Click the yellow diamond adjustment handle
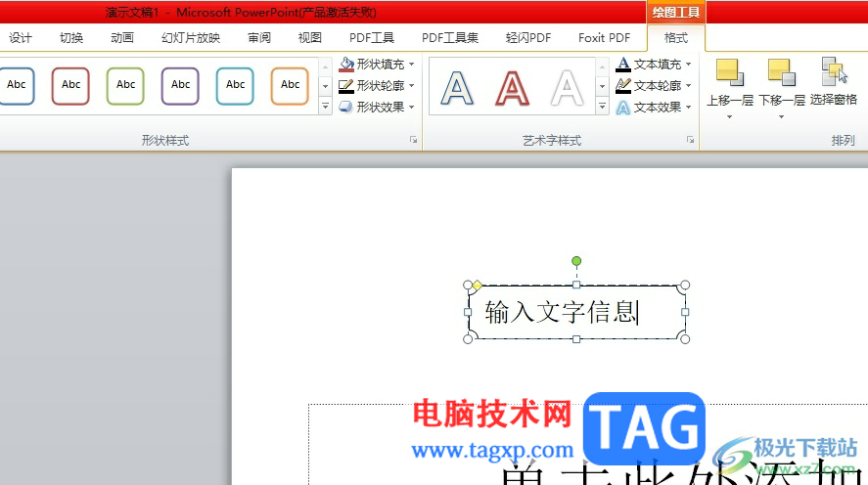This screenshot has width=868, height=485. 478,286
